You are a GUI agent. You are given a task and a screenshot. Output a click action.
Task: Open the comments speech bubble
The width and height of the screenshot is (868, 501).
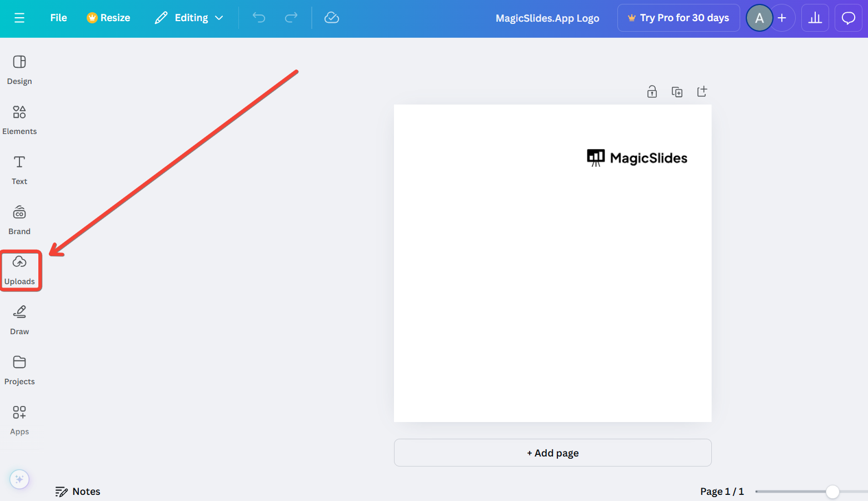coord(849,18)
